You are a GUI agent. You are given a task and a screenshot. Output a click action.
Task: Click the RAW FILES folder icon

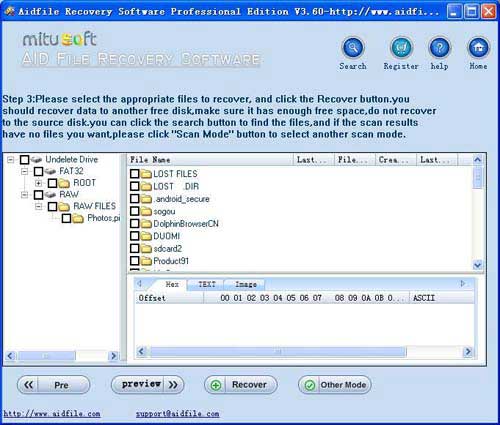(x=64, y=207)
